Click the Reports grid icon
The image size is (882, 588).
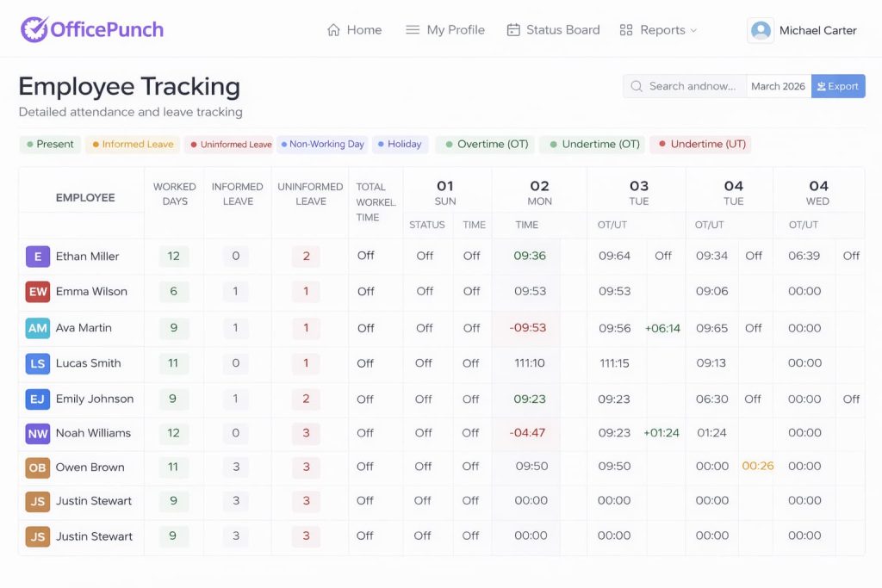(626, 30)
